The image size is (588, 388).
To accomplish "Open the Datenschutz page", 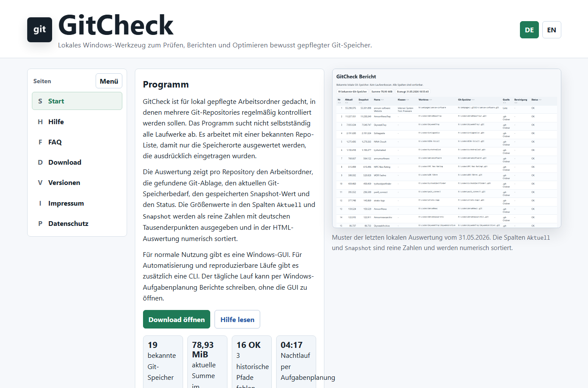I will 77,223.
